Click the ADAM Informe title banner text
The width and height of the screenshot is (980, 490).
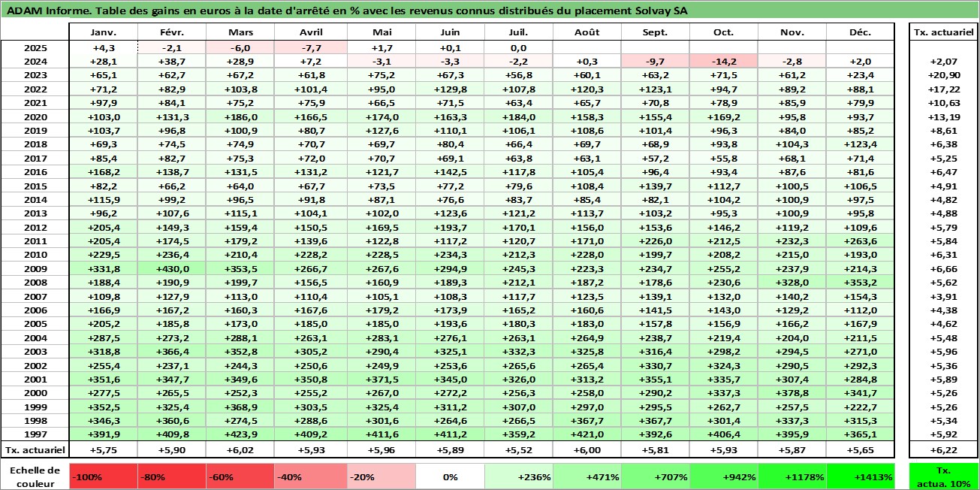click(346, 11)
